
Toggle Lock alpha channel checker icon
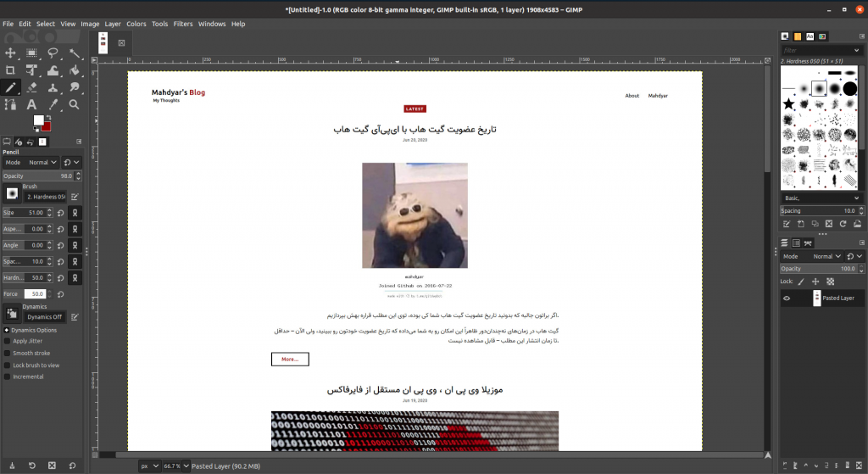pos(831,282)
